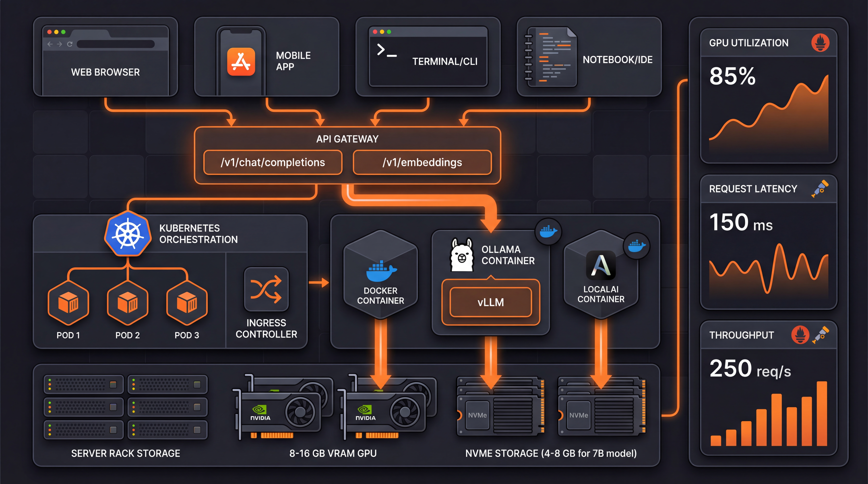Click Docker badge on Ollama Container
Image resolution: width=868 pixels, height=484 pixels.
coord(548,232)
